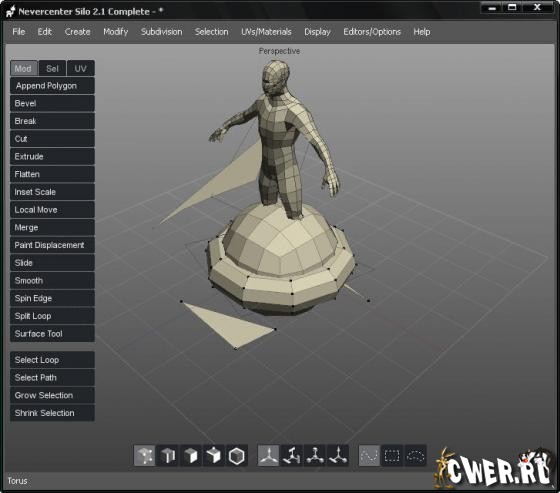Image resolution: width=560 pixels, height=493 pixels.
Task: Open the Subdivision menu
Action: (x=161, y=32)
